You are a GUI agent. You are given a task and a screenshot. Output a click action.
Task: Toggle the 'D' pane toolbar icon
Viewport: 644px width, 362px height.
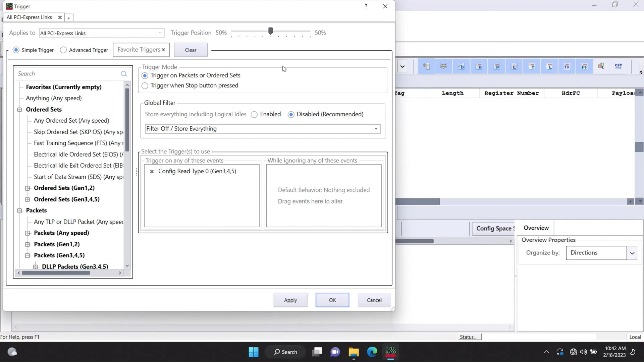[x=461, y=66]
